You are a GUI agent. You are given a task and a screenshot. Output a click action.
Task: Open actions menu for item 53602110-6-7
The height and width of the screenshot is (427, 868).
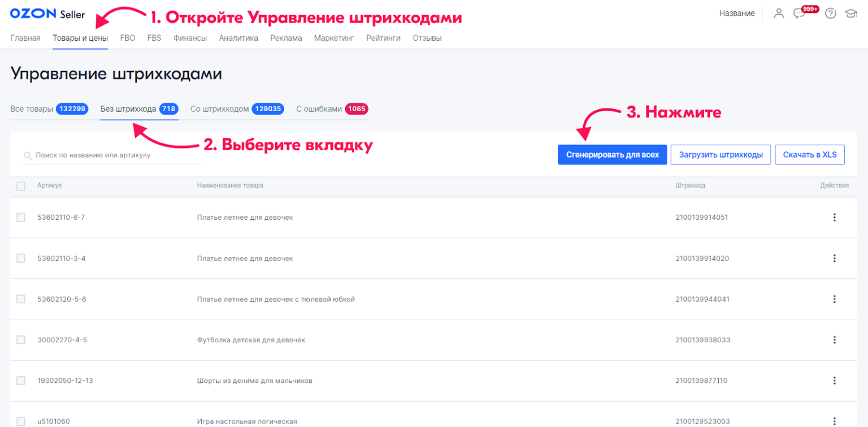(x=835, y=217)
